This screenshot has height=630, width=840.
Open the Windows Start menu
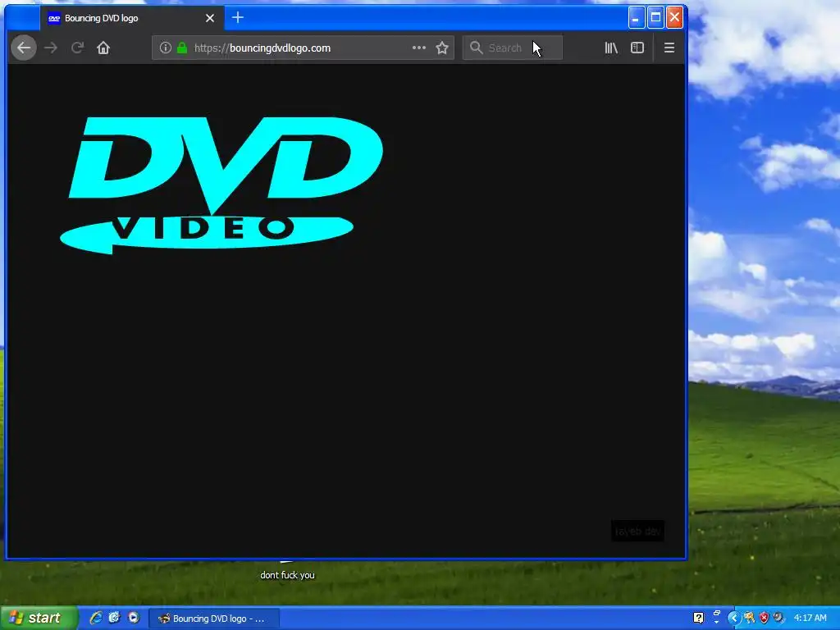coord(39,618)
